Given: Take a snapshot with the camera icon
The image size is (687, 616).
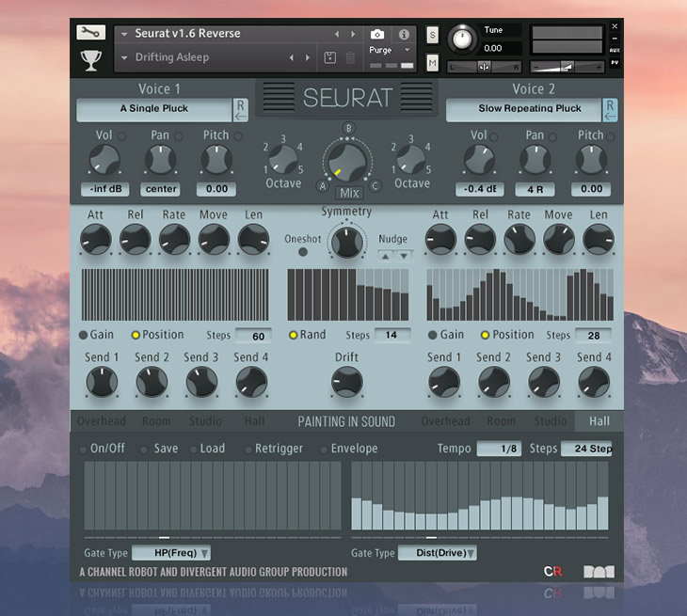Looking at the screenshot, I should (377, 34).
